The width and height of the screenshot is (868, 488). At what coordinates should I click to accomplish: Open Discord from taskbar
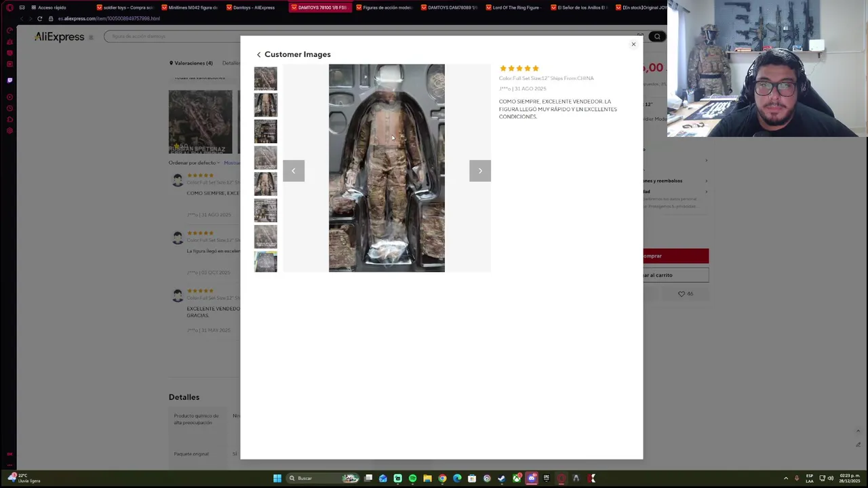[532, 479]
